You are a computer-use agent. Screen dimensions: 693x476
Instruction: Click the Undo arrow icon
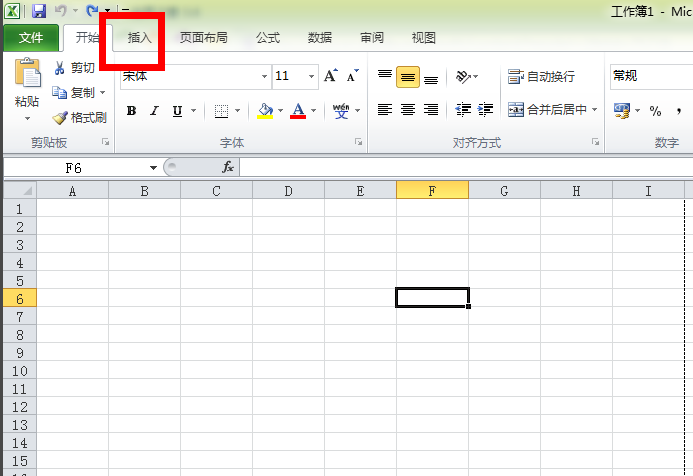click(x=61, y=11)
